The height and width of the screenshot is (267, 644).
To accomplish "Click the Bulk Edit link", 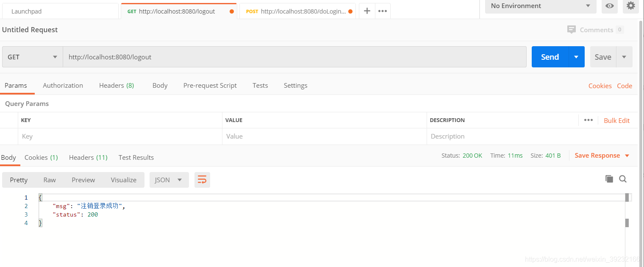I will [616, 120].
